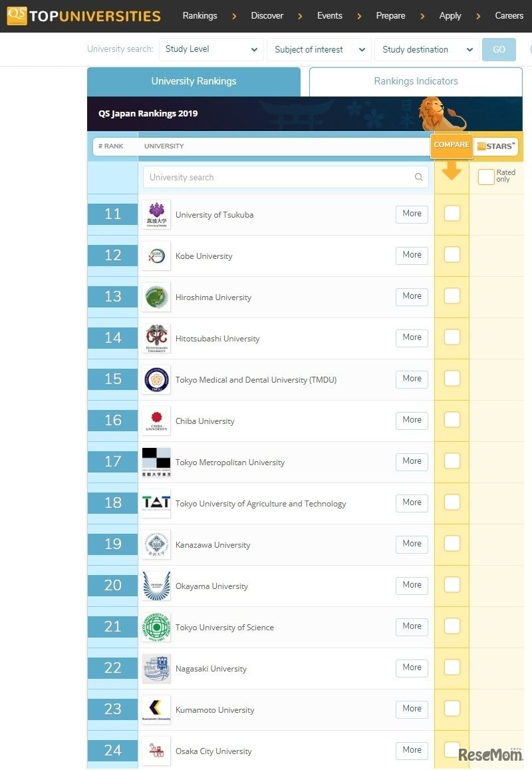Viewport: 532px width, 770px height.
Task: Open the Rankings nav item
Action: point(199,16)
